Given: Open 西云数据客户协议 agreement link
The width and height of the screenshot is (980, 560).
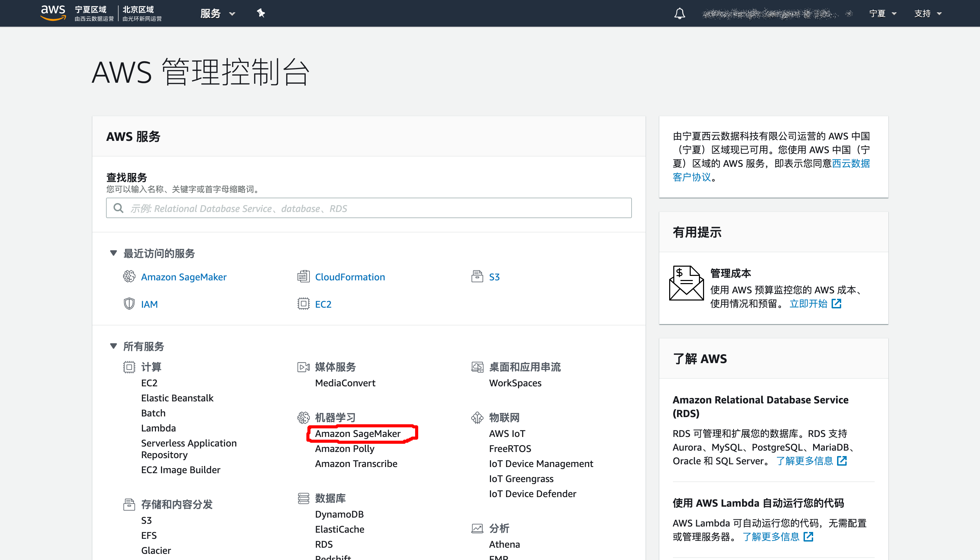Looking at the screenshot, I should point(771,170).
